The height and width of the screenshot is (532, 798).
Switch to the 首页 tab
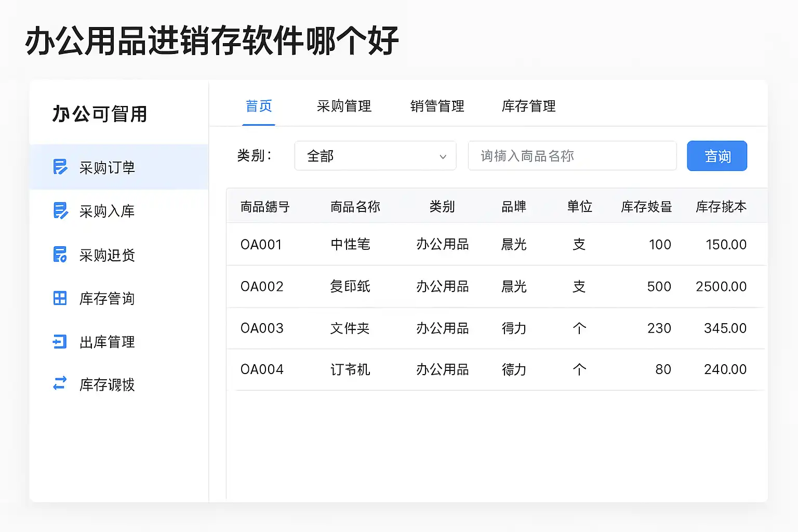click(x=259, y=107)
